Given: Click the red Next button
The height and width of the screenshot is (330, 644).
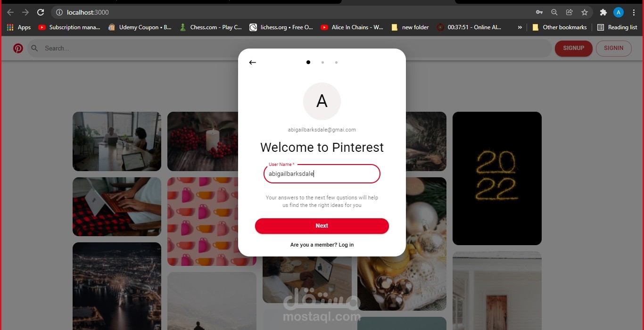Looking at the screenshot, I should 322,226.
